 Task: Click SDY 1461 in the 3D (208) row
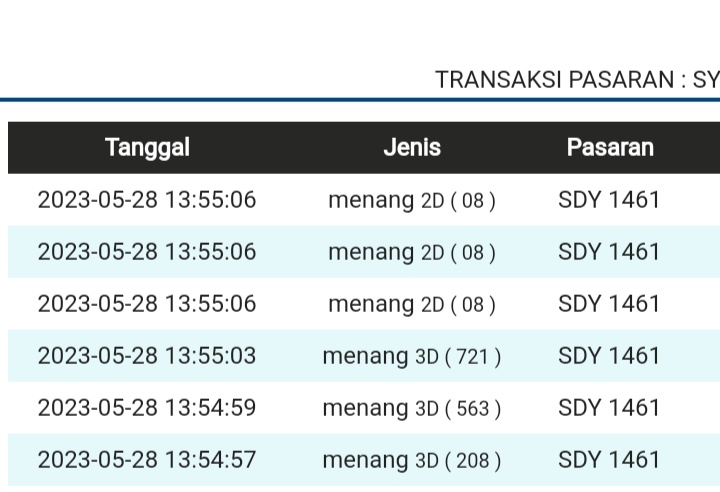coord(610,460)
